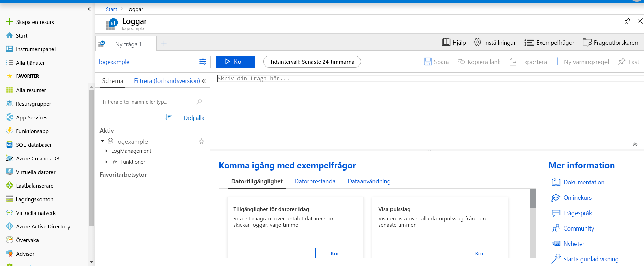
Task: Open Lastbalanserare icon
Action: click(10, 186)
